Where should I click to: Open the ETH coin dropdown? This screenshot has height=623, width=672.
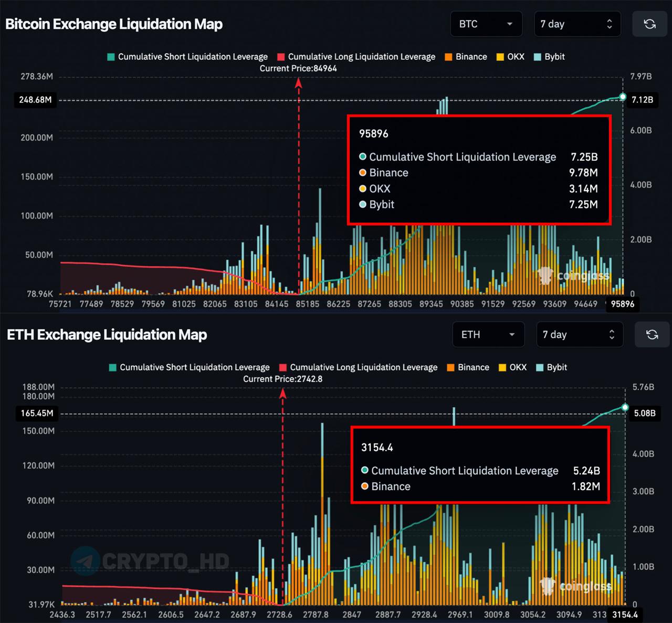tap(488, 335)
